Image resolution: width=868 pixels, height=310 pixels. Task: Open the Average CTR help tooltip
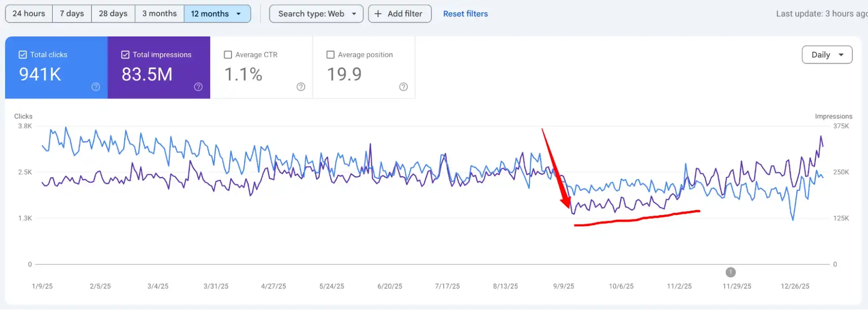point(300,87)
